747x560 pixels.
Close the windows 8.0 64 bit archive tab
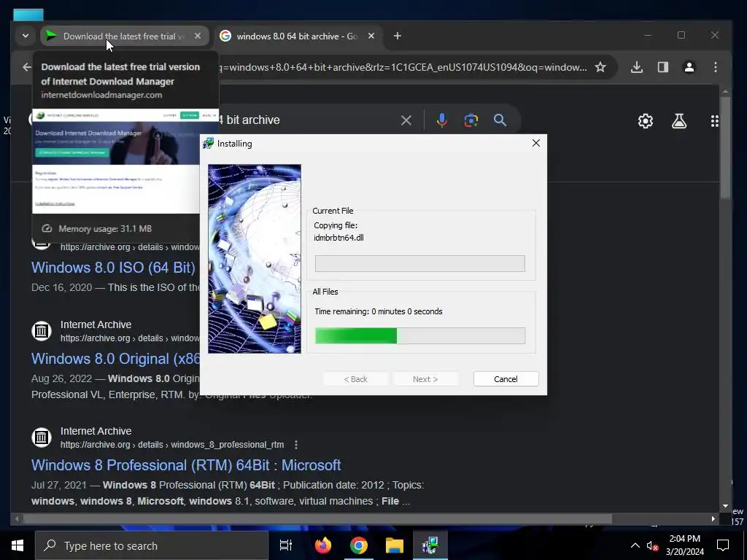(371, 36)
